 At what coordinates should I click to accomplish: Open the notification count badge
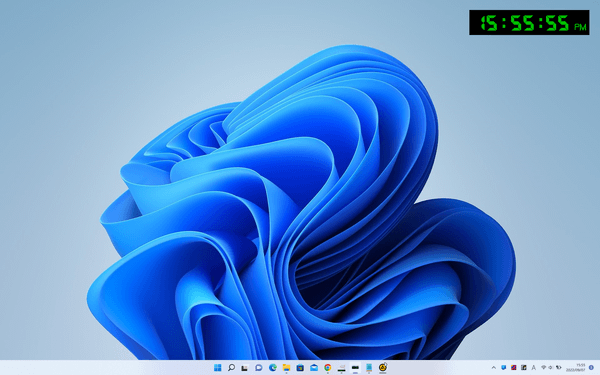click(x=591, y=367)
